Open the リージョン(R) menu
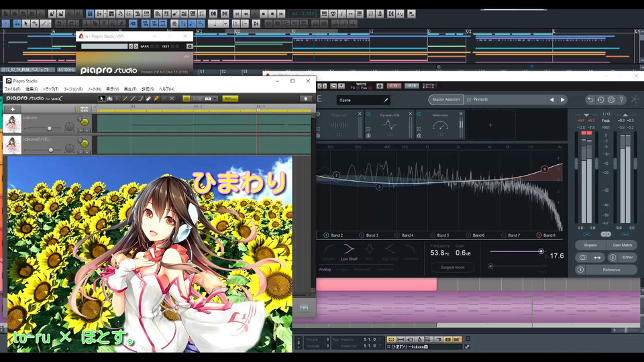 click(72, 89)
